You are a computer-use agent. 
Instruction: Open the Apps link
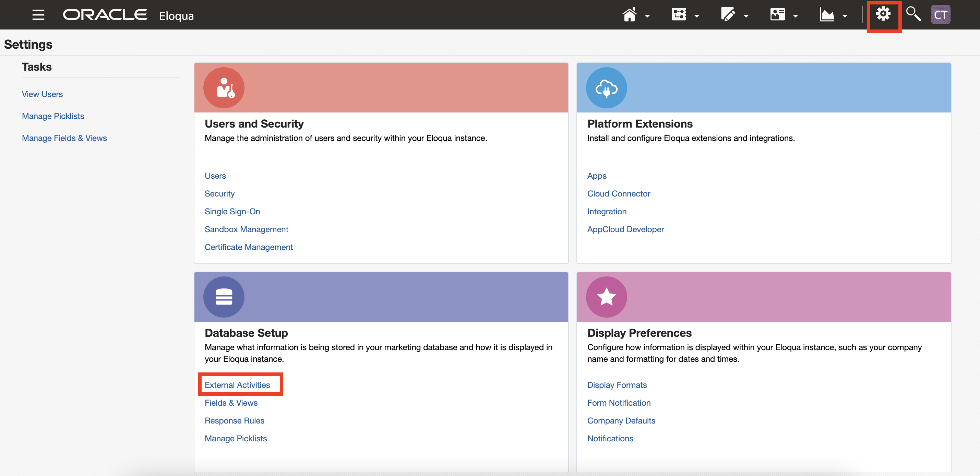(597, 176)
